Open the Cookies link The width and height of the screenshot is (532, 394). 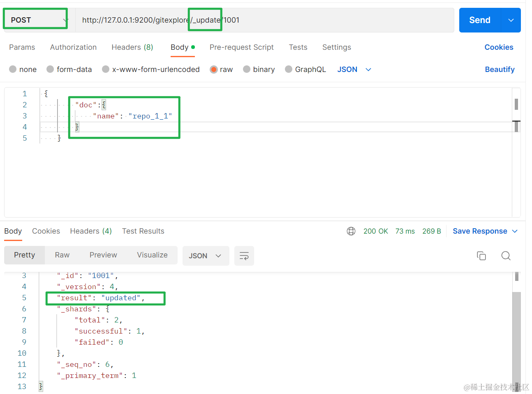click(x=499, y=47)
